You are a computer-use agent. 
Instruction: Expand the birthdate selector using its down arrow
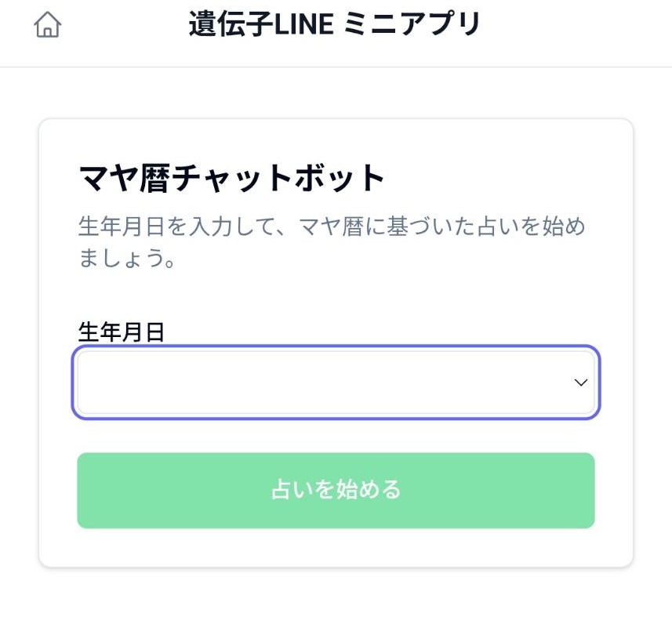580,382
